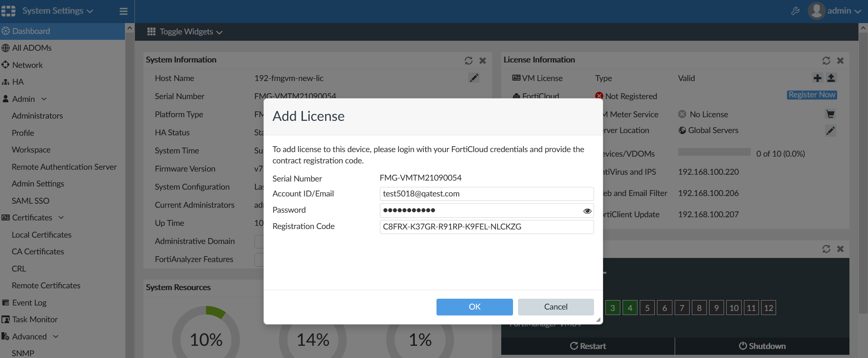
Task: Edit Host Name with pencil icon
Action: (474, 78)
